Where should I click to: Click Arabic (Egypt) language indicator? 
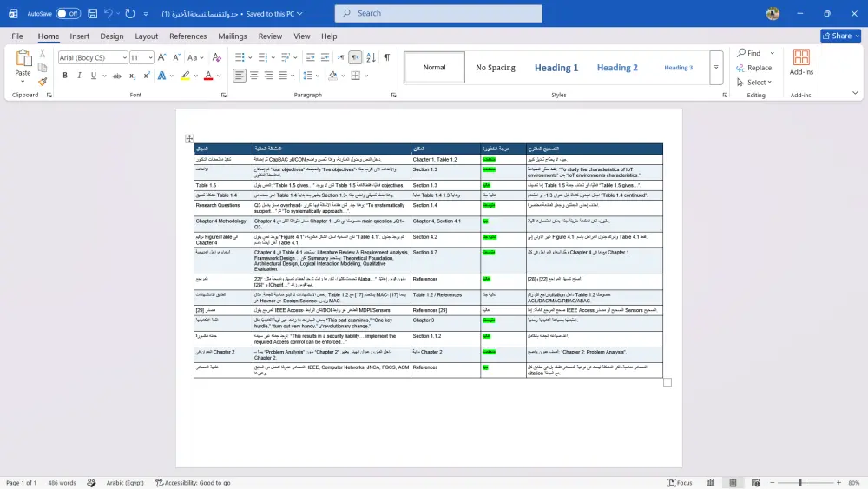(x=125, y=483)
